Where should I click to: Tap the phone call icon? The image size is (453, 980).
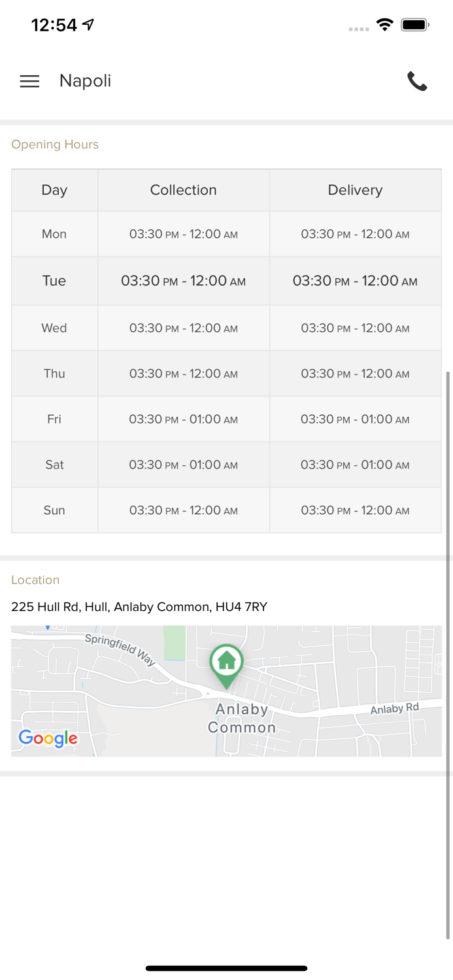pos(417,81)
